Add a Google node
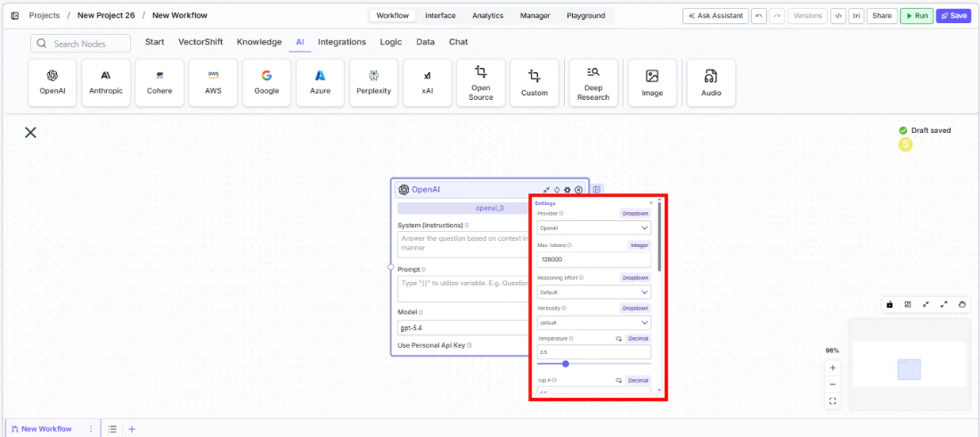Image resolution: width=980 pixels, height=437 pixels. (267, 83)
